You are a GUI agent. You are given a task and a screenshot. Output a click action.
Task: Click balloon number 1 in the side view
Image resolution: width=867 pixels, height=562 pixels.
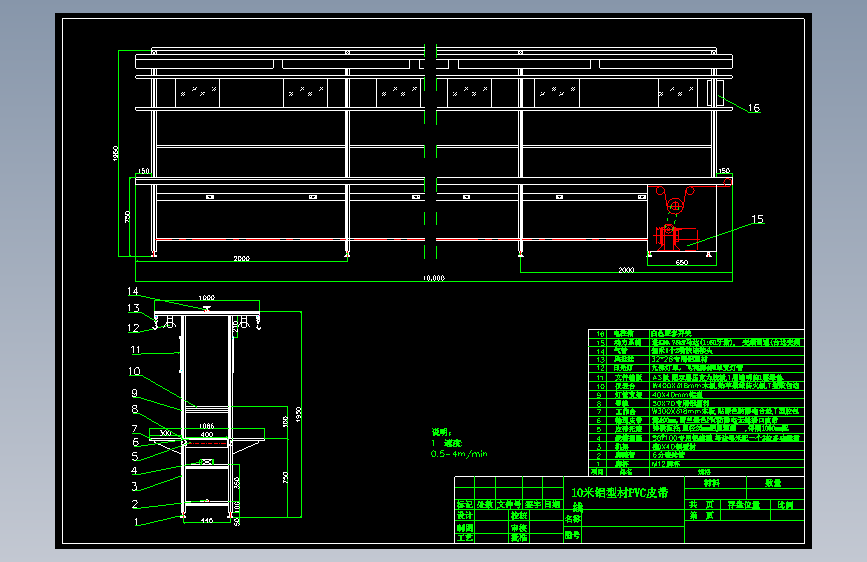coord(136,521)
